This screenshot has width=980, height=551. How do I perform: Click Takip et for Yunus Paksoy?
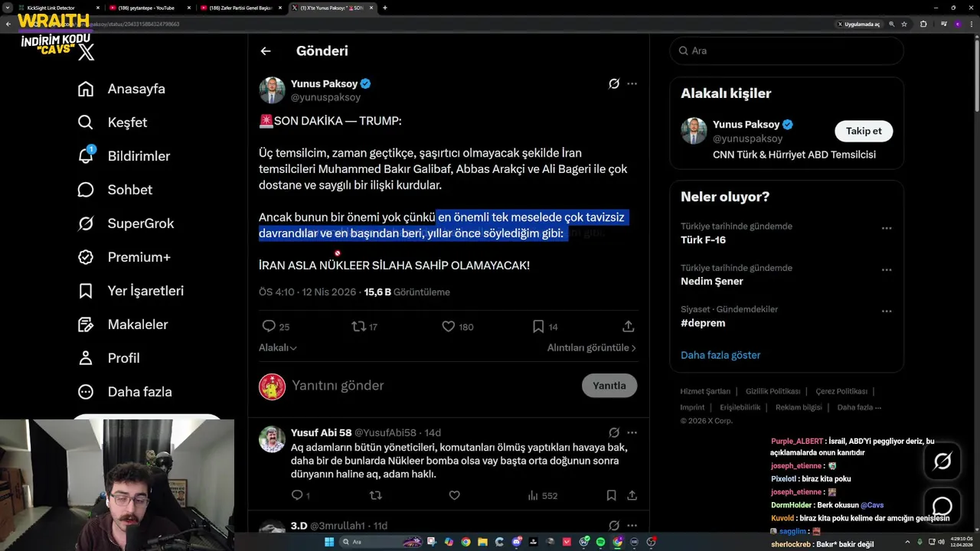(x=864, y=131)
